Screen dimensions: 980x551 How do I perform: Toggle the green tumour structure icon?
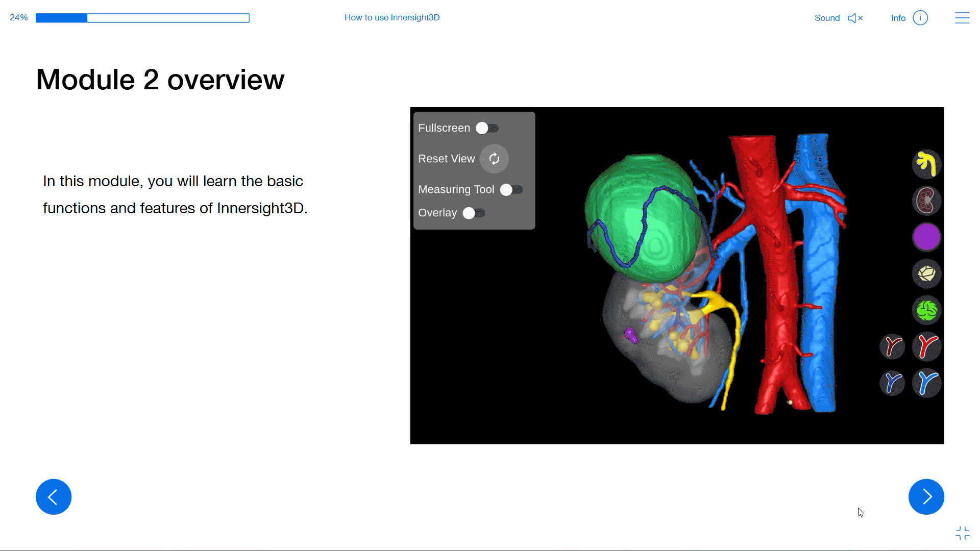pos(926,310)
